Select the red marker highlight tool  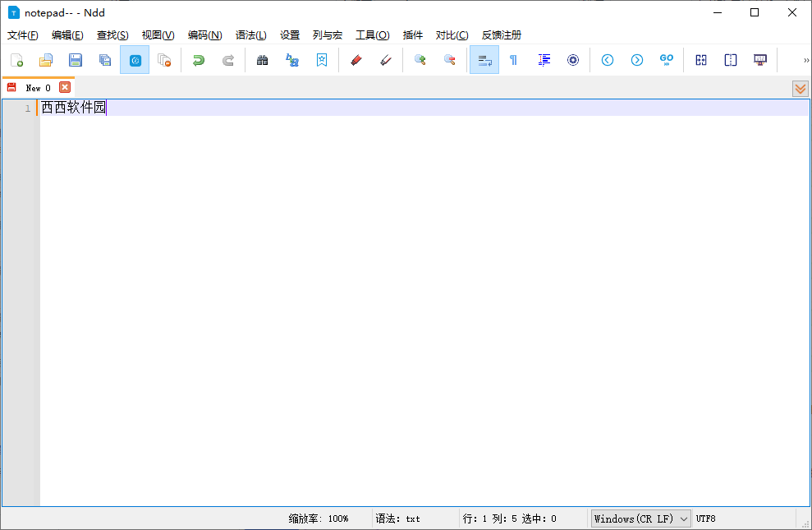pos(356,60)
